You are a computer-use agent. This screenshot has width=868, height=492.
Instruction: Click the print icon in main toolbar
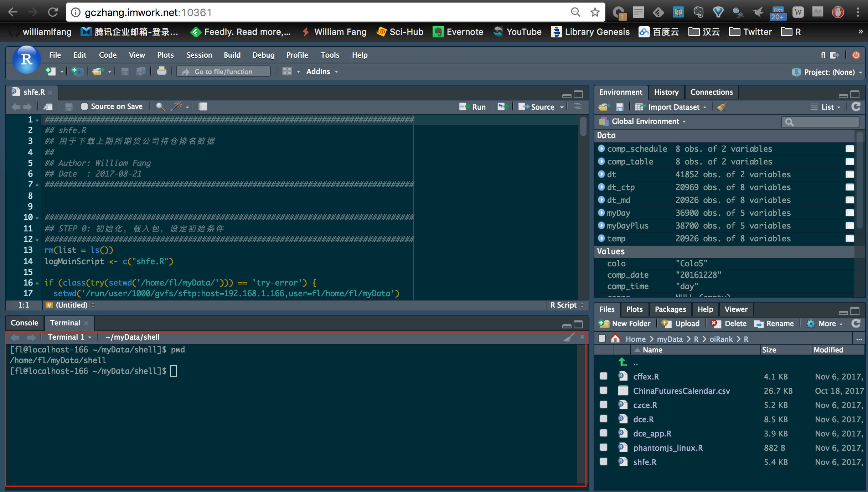[x=162, y=72]
